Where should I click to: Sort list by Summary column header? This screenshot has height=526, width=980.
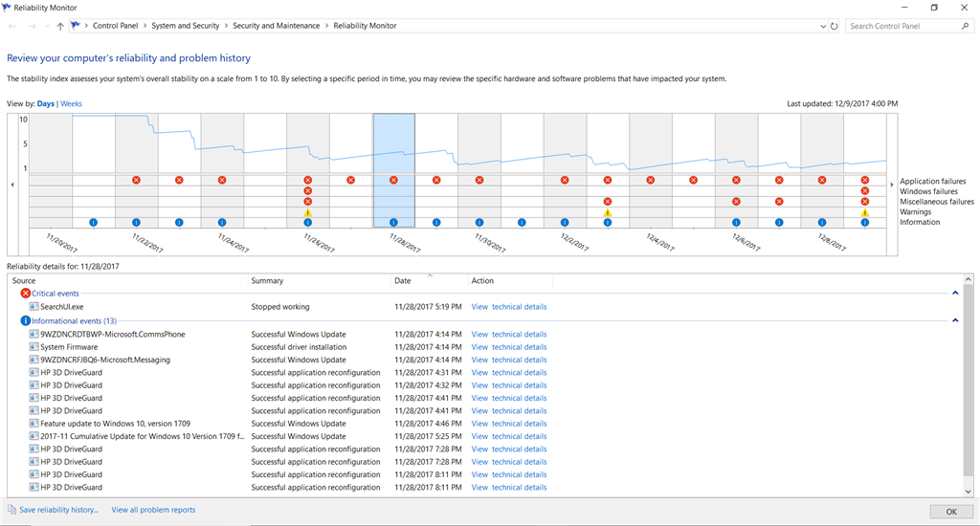point(320,280)
